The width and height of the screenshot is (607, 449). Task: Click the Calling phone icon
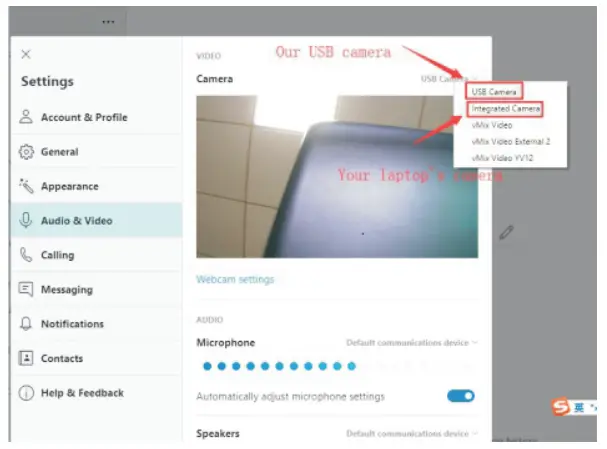coord(26,255)
